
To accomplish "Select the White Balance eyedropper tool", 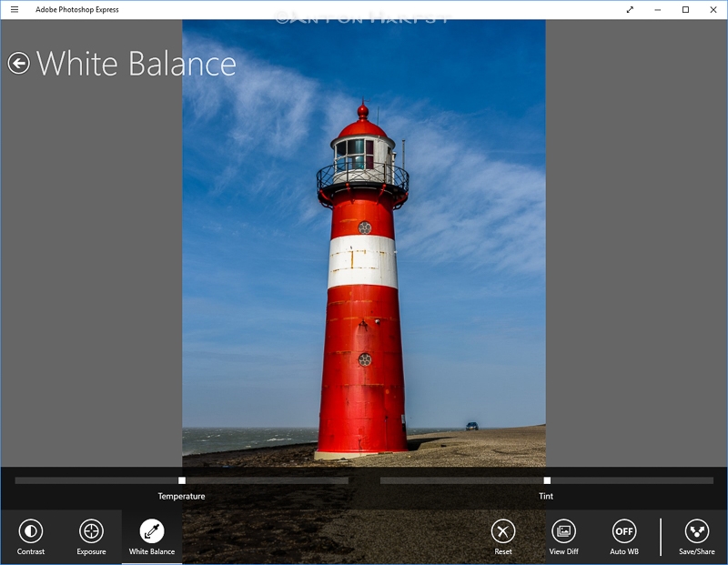I will [x=152, y=531].
